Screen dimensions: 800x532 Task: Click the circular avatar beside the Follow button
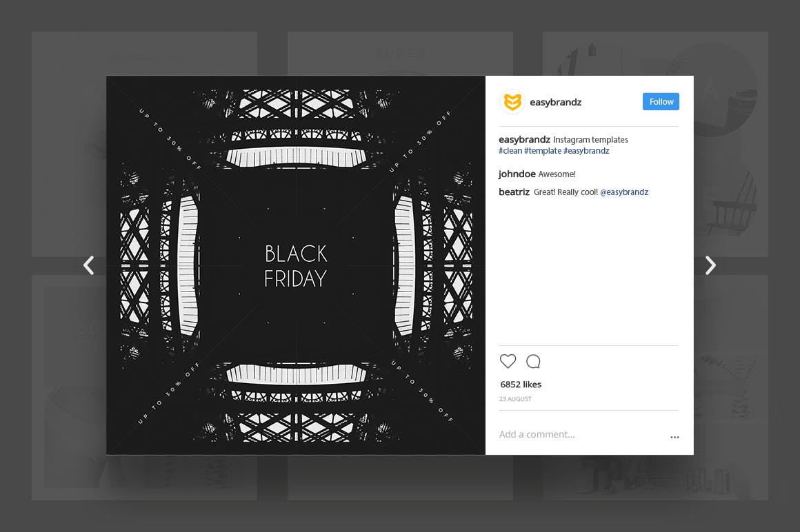pos(512,101)
